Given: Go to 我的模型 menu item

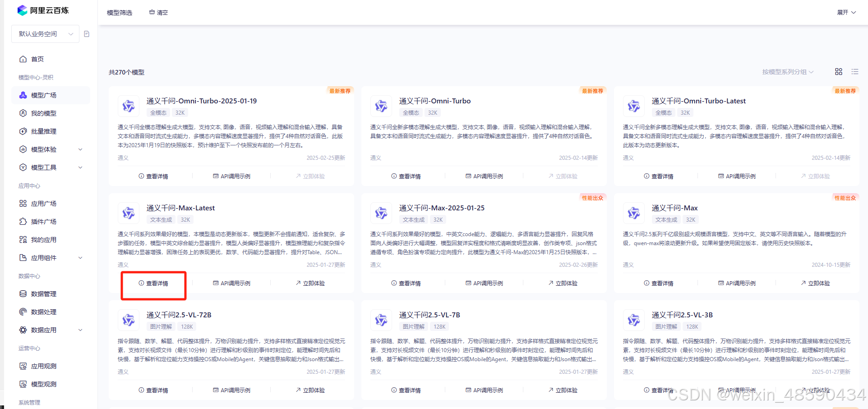Looking at the screenshot, I should (51, 113).
